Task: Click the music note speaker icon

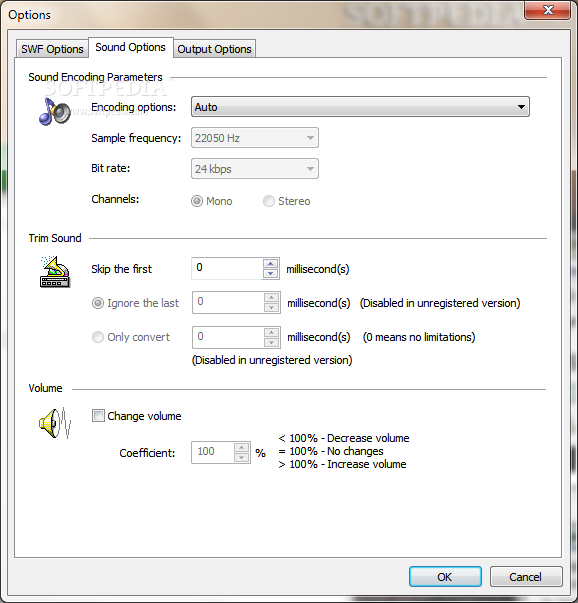Action: [55, 112]
